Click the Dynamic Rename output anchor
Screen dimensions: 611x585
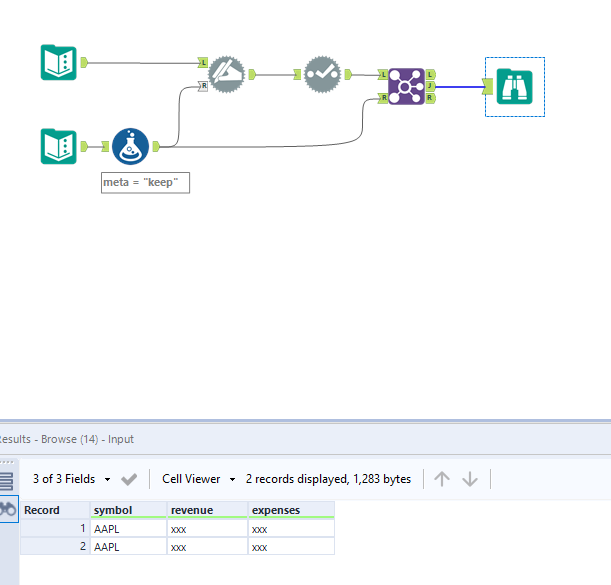[252, 74]
